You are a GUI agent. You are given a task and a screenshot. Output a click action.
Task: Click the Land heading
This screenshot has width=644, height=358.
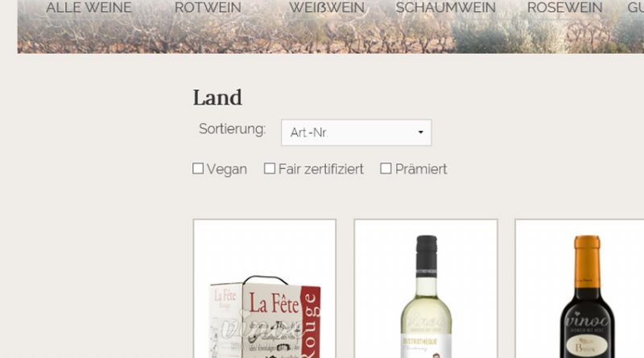click(x=217, y=97)
